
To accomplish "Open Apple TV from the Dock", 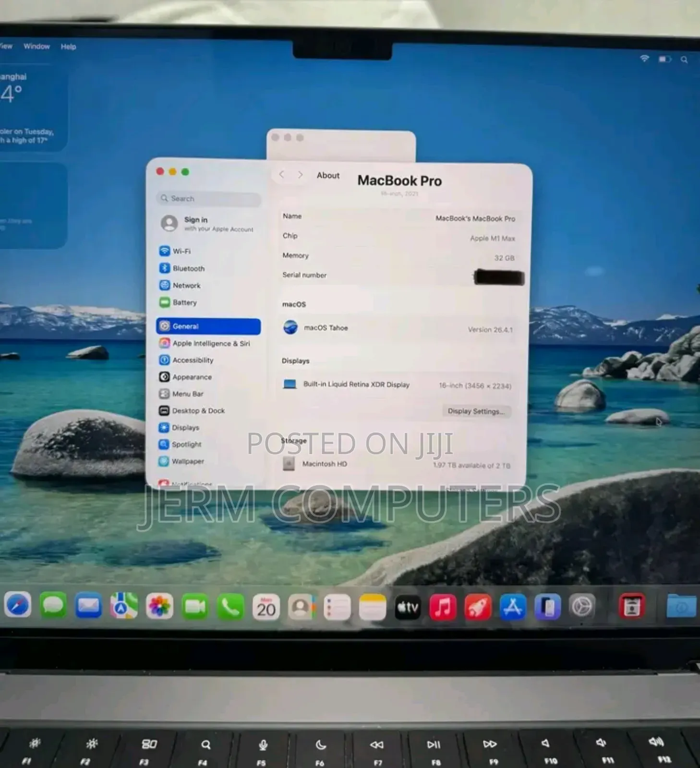I will tap(408, 608).
